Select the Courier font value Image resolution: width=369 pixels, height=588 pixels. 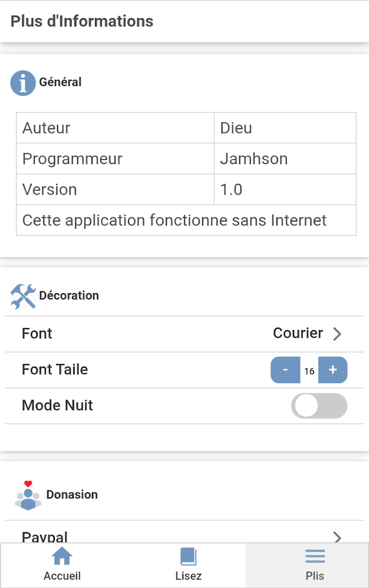click(298, 333)
